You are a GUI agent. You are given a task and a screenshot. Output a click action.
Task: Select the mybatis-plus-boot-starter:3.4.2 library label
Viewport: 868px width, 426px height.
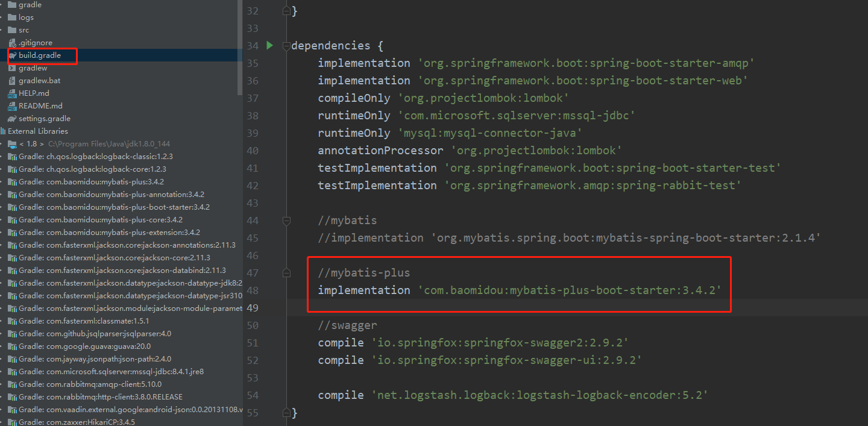(x=114, y=207)
